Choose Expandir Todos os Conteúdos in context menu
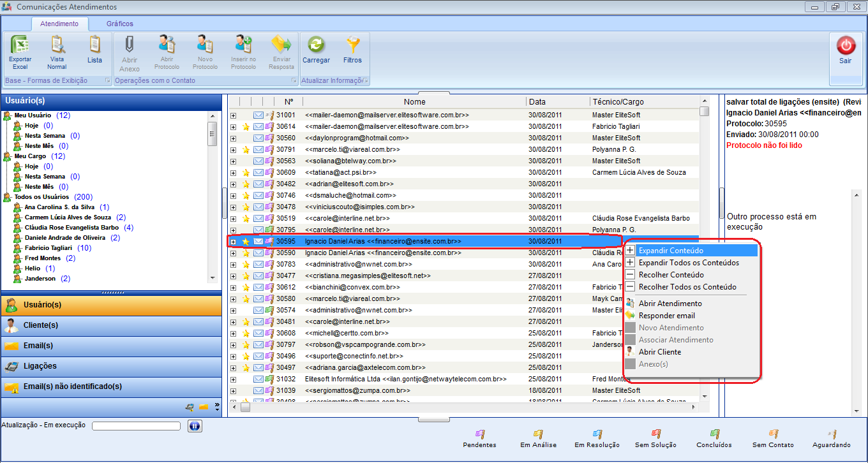Screen dimensions: 868x463 click(x=689, y=263)
